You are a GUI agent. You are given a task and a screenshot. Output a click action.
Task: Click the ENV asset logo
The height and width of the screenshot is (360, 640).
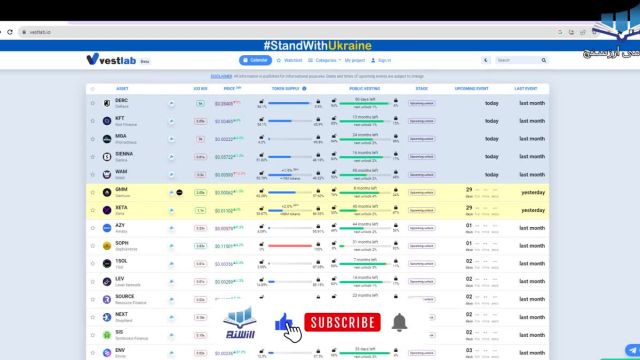point(107,353)
